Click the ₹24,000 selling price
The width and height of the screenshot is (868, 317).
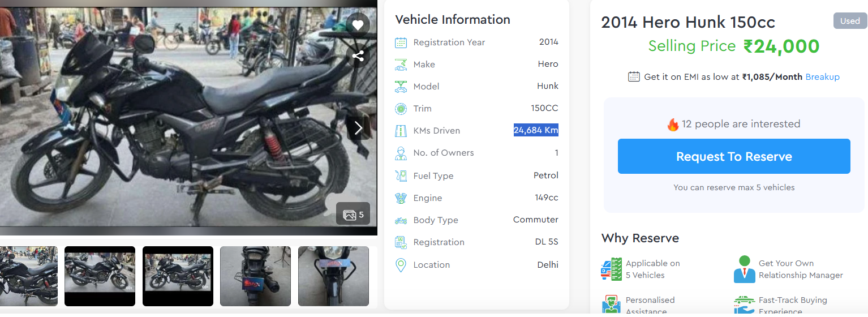click(781, 46)
